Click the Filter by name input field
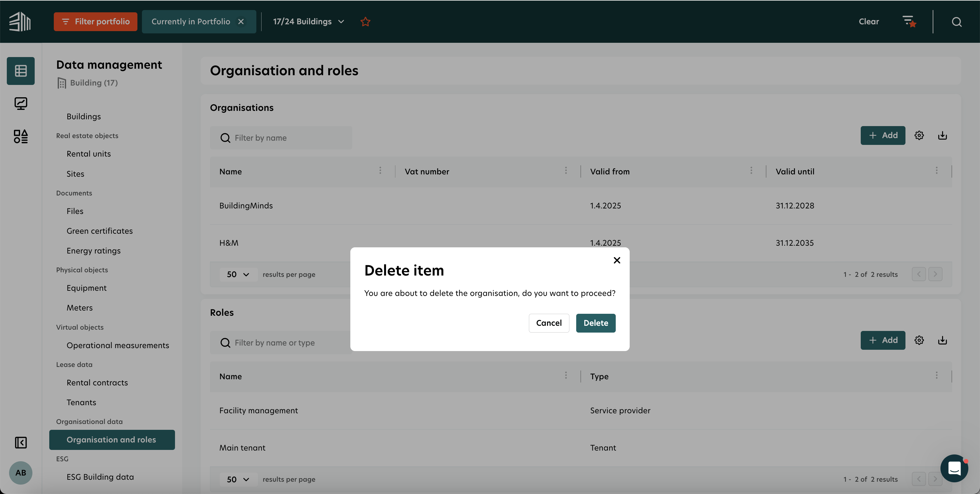The height and width of the screenshot is (494, 980). [282, 138]
